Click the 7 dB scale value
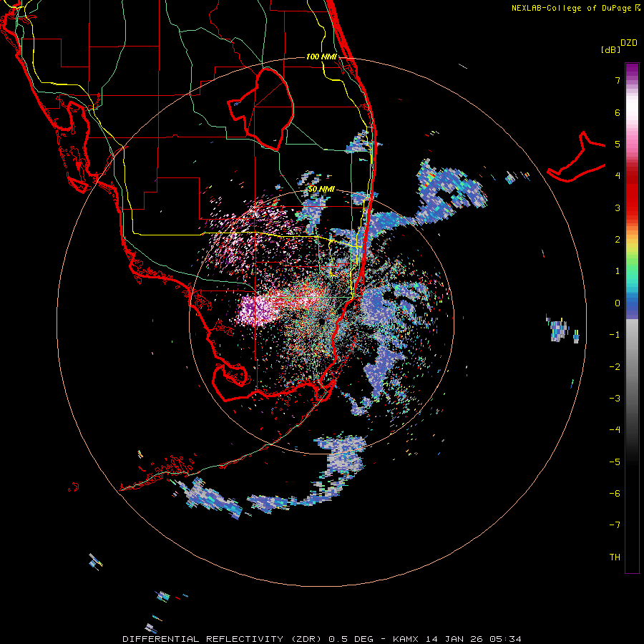644x644 pixels. tap(618, 80)
